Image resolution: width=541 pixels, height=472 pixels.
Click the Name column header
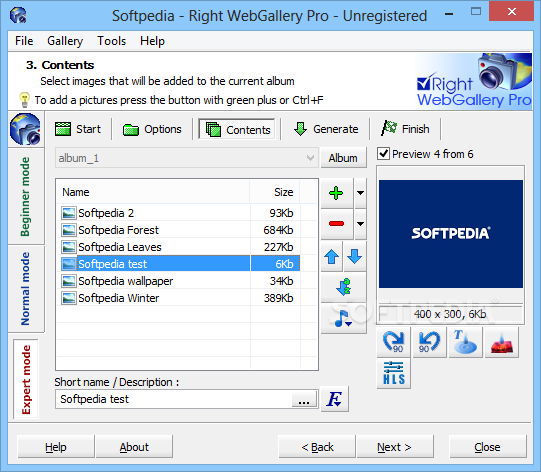(x=153, y=192)
